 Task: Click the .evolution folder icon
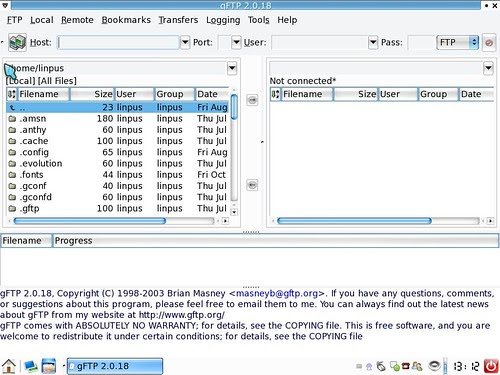coord(12,163)
